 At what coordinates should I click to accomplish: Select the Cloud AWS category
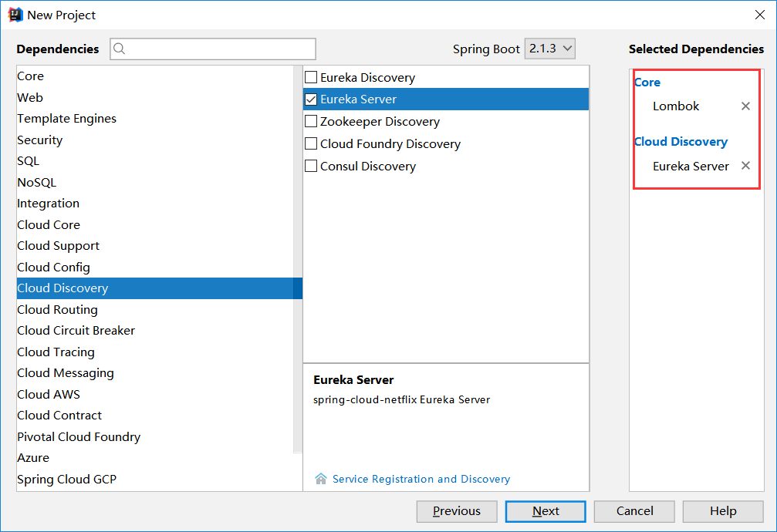(x=154, y=394)
